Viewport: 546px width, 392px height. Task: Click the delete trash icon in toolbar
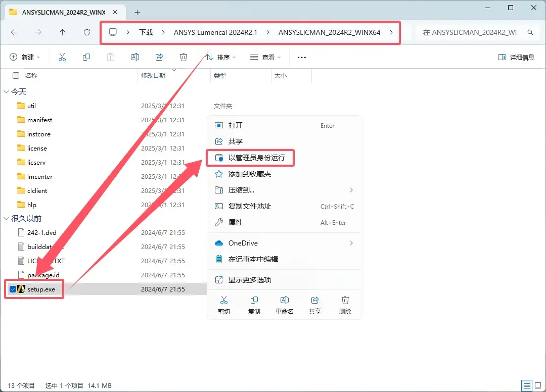[184, 58]
